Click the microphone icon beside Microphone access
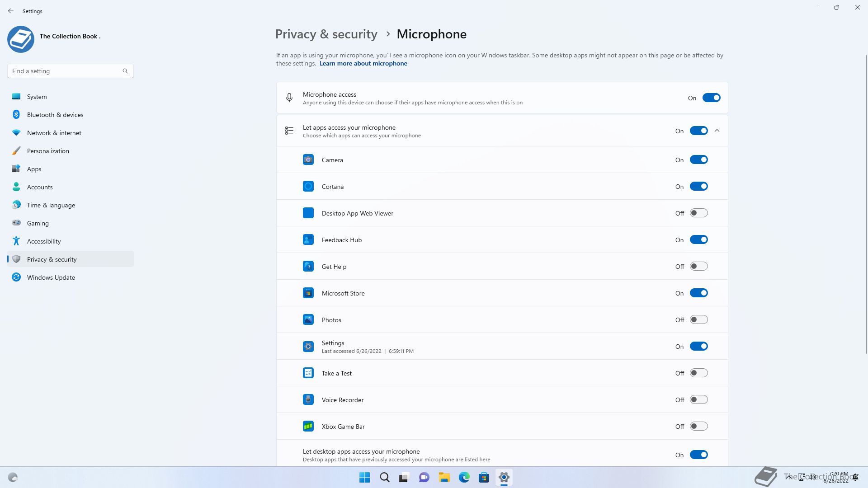The image size is (868, 488). click(x=289, y=98)
